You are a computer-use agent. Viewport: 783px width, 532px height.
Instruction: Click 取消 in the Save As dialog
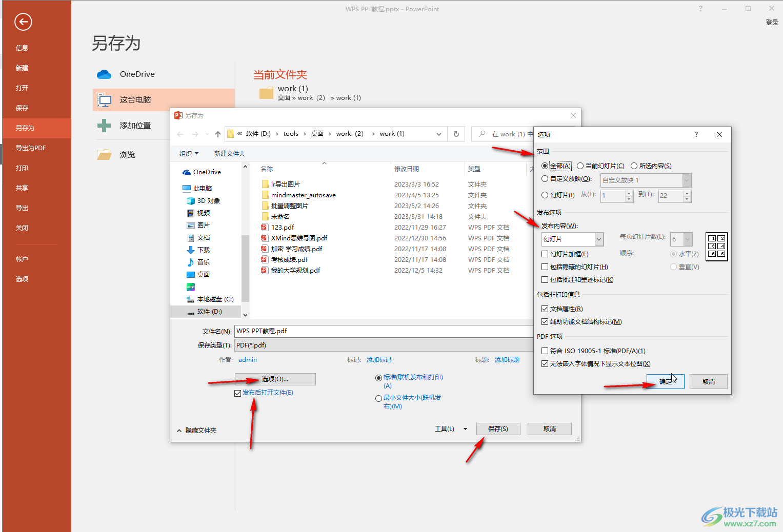pos(549,429)
